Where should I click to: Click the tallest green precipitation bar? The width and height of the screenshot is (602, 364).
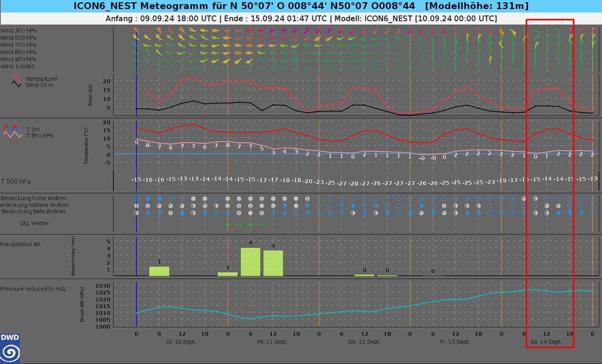click(x=250, y=262)
